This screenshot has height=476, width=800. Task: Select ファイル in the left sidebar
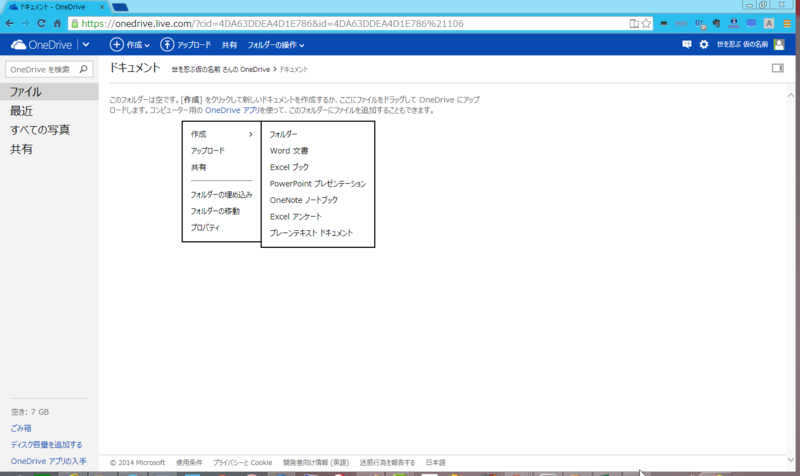click(x=49, y=92)
